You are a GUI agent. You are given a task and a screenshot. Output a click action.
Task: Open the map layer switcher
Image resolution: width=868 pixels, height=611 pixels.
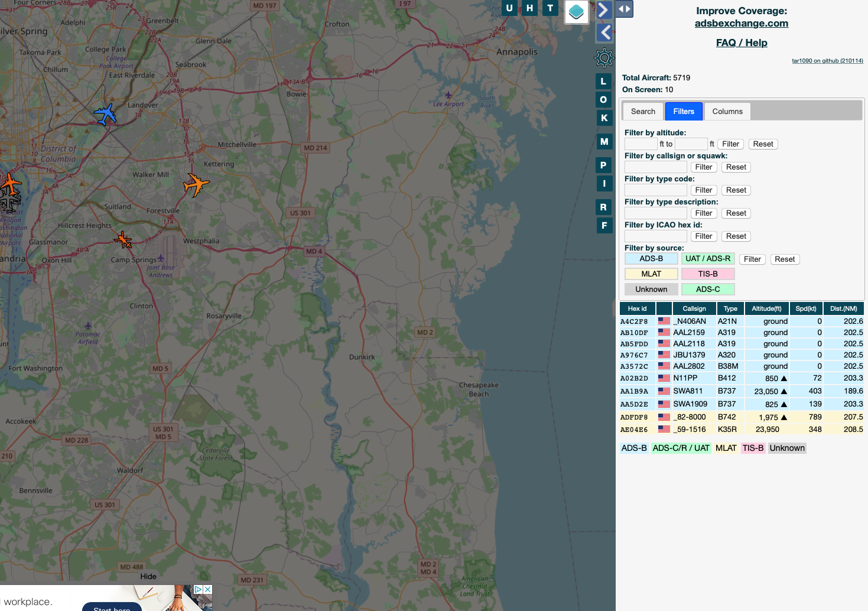click(576, 11)
